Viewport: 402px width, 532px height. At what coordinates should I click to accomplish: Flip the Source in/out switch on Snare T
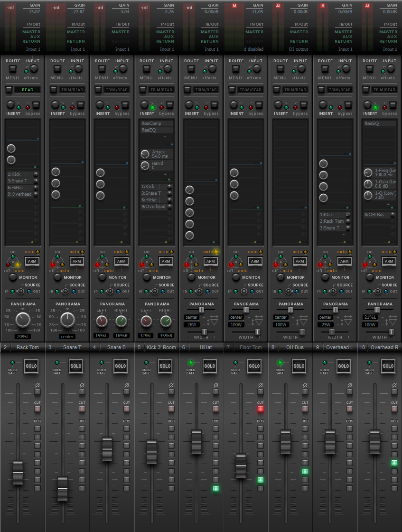coord(65,291)
